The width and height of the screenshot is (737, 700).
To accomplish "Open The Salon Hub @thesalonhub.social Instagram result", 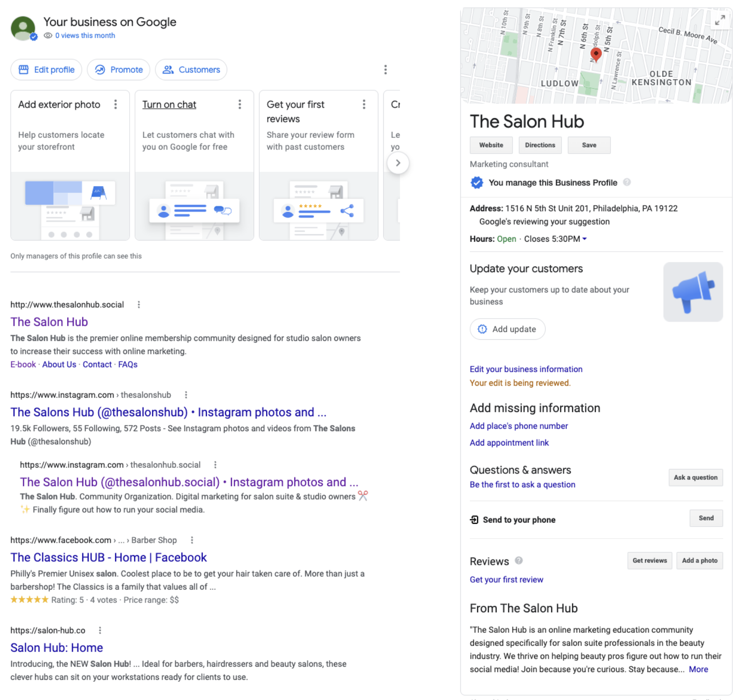I will [x=189, y=482].
